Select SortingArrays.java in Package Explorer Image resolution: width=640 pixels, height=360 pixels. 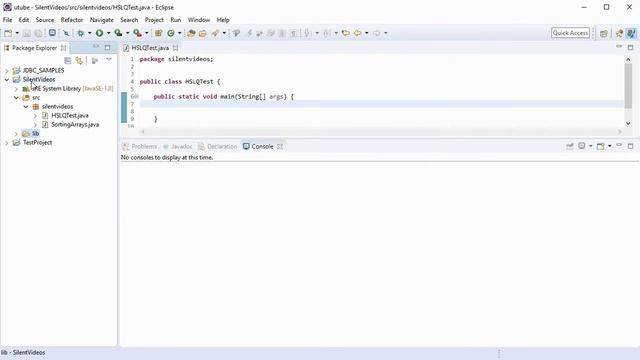coord(75,124)
